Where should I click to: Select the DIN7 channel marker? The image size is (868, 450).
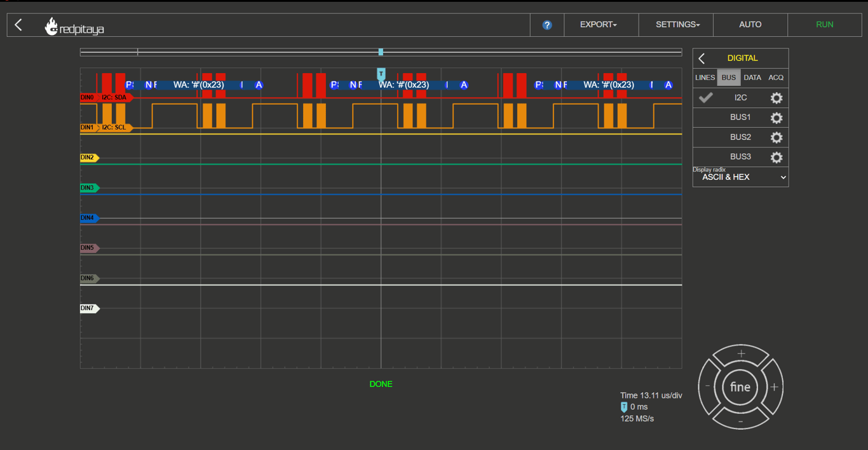[90, 308]
